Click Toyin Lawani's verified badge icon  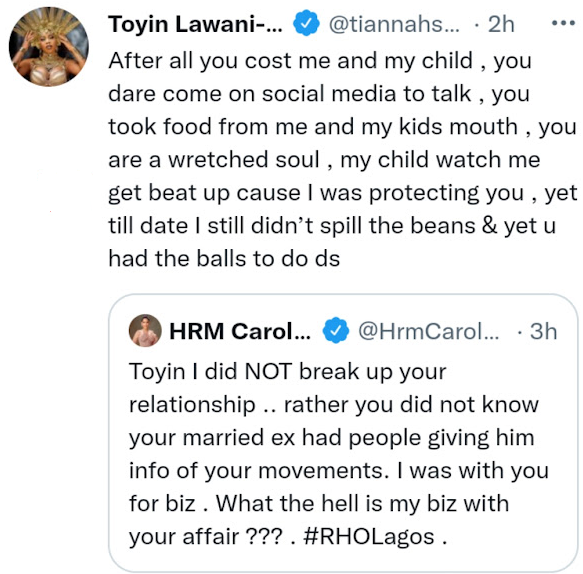coord(306,23)
